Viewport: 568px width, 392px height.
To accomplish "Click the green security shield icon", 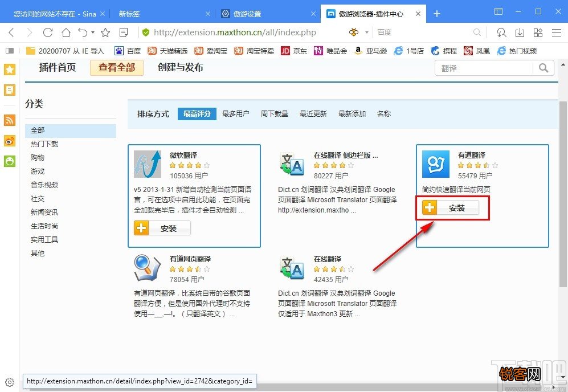I will click(146, 32).
